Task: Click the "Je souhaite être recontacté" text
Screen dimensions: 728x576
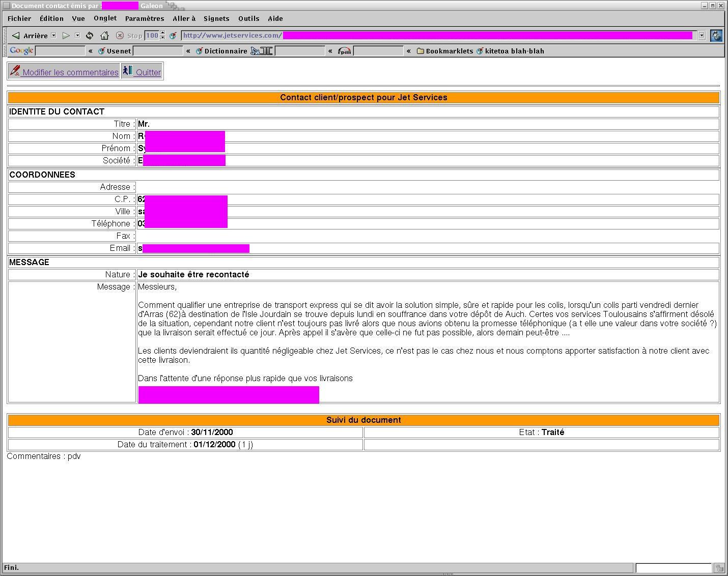Action: tap(193, 275)
